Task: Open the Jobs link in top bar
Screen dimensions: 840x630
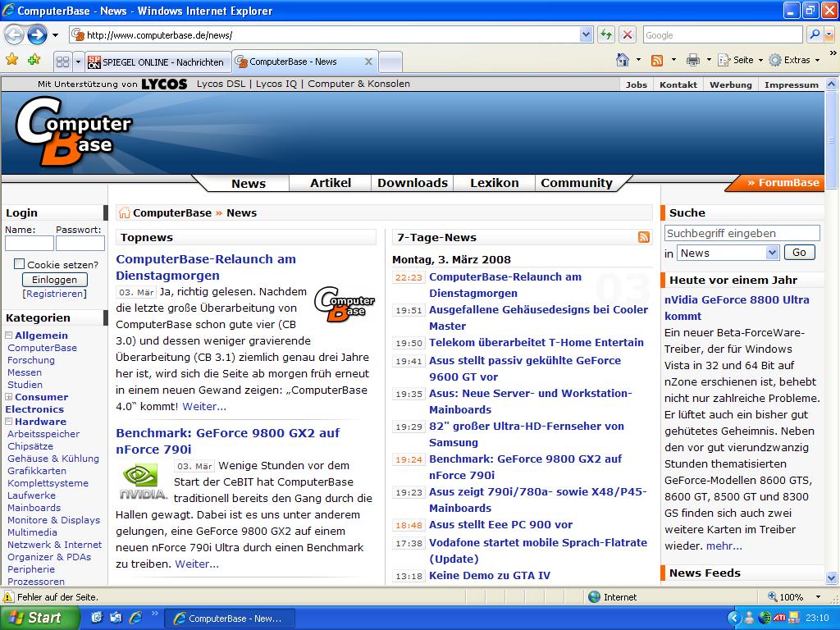Action: coord(637,84)
